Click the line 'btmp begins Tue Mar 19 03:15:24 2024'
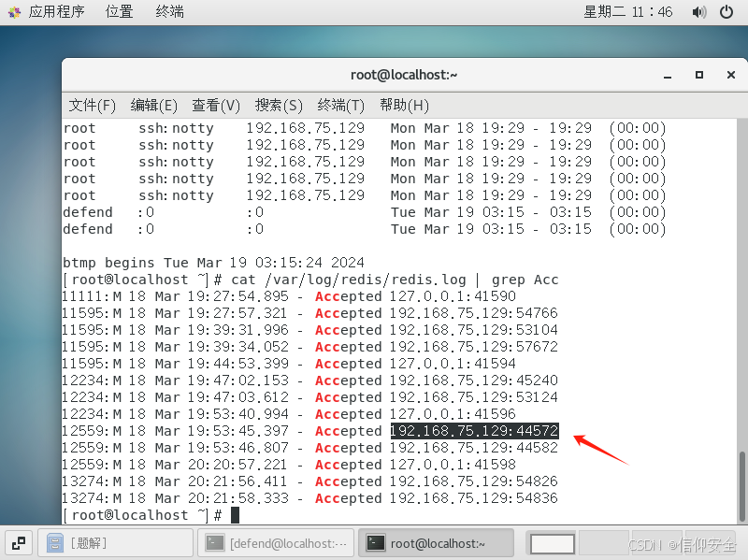 click(x=214, y=263)
